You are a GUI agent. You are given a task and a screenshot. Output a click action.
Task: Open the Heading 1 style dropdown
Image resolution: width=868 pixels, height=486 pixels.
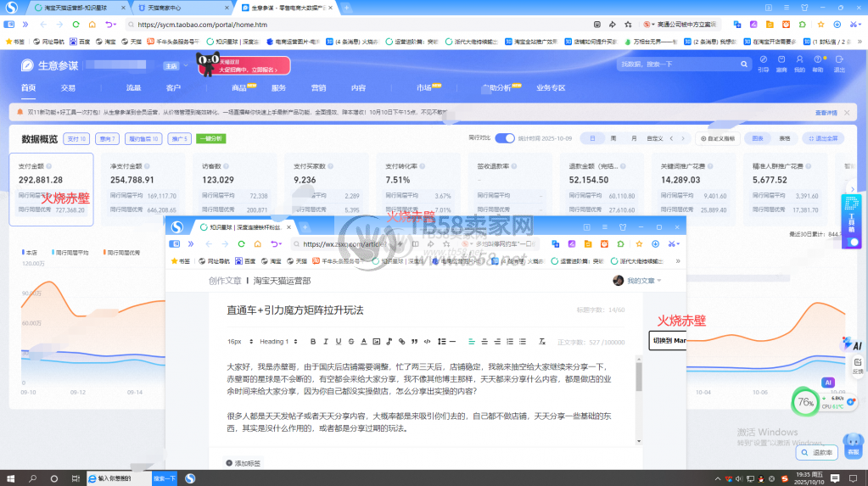[x=278, y=342]
